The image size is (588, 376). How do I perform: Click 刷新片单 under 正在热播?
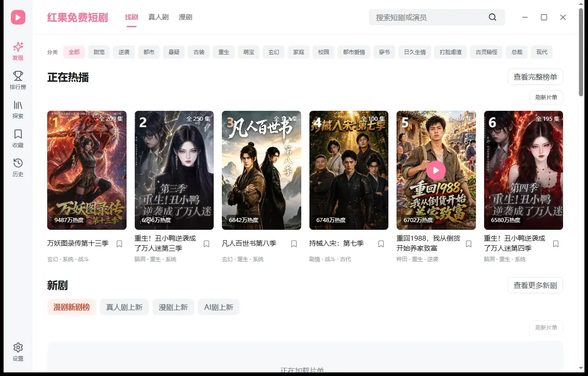(546, 98)
